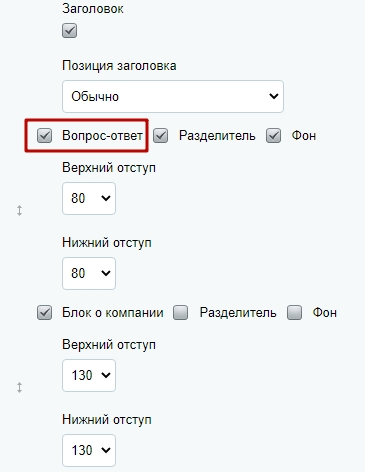Open Верхний отступ dropdown set to 80

[89, 198]
